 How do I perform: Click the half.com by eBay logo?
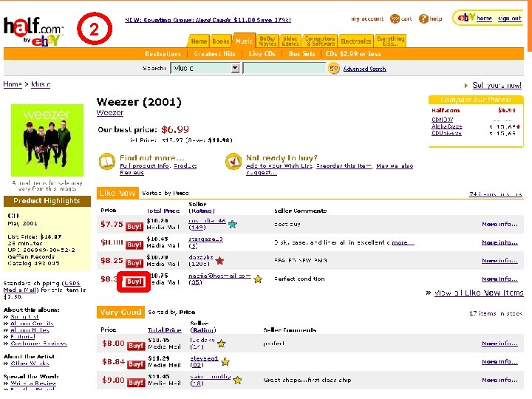pyautogui.click(x=33, y=31)
